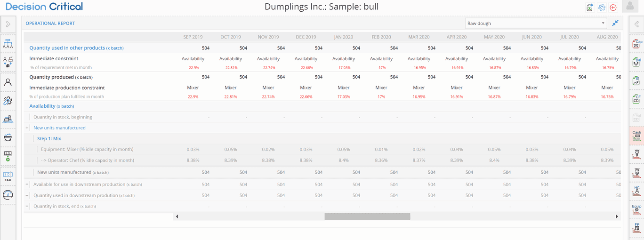Switch to the Cash report tab
Image resolution: width=644 pixels, height=240 pixels.
(x=636, y=135)
